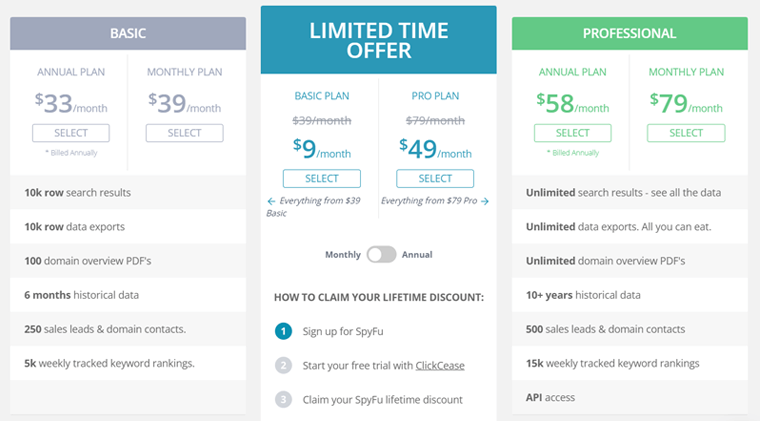Click the step 1 circle icon
The width and height of the screenshot is (760, 421).
coord(284,331)
